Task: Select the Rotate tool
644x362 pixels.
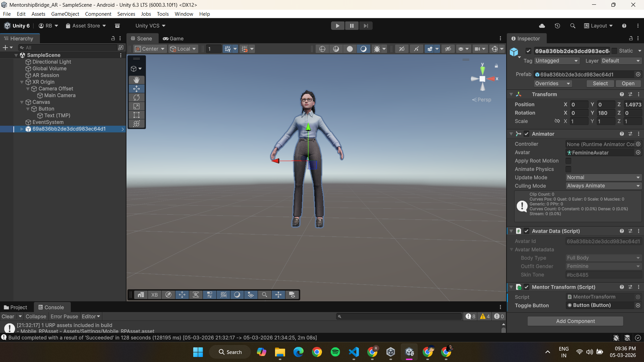Action: [x=137, y=98]
